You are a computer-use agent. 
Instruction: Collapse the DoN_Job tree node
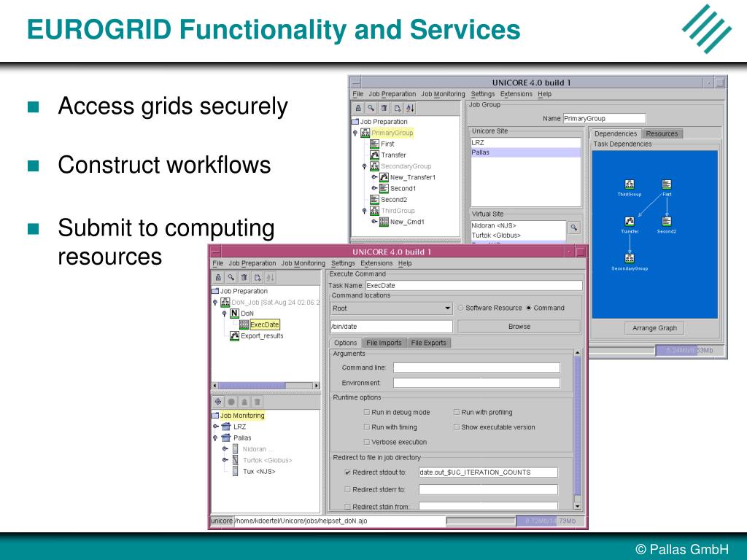tap(215, 303)
